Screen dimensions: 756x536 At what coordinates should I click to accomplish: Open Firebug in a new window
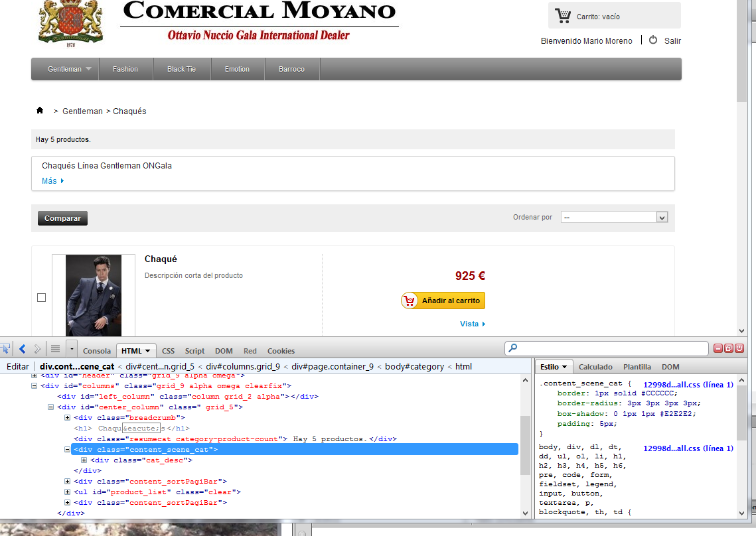pyautogui.click(x=729, y=348)
